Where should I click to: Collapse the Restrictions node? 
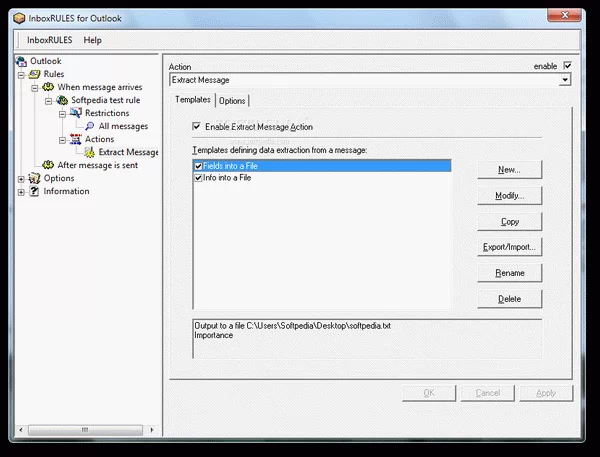[x=62, y=114]
